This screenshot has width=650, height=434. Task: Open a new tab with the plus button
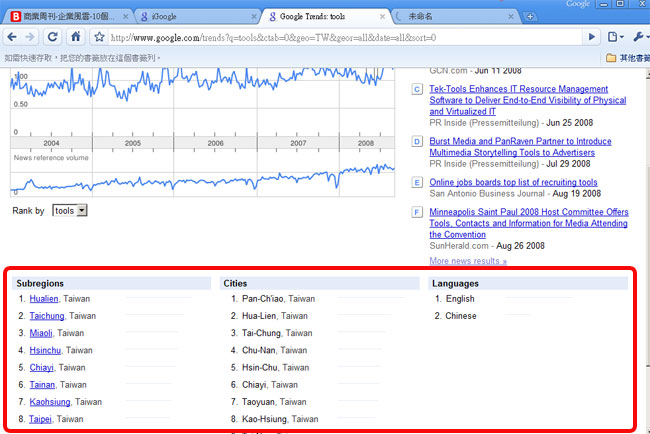pos(530,17)
